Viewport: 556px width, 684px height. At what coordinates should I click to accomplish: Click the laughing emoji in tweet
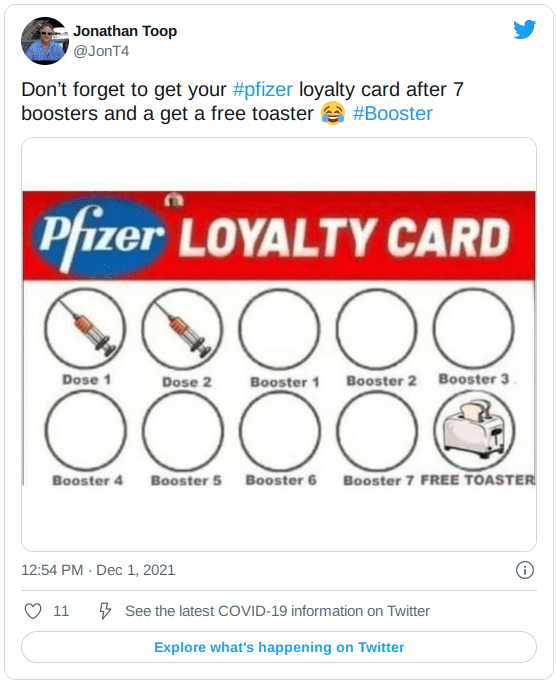coord(333,113)
